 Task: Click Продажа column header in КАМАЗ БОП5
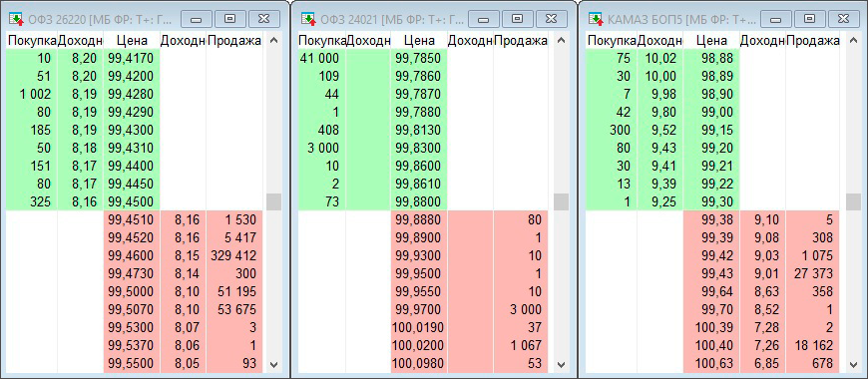(813, 40)
